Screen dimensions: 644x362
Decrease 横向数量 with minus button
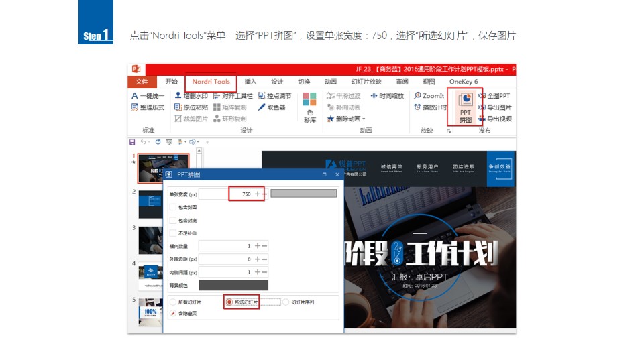click(x=265, y=246)
